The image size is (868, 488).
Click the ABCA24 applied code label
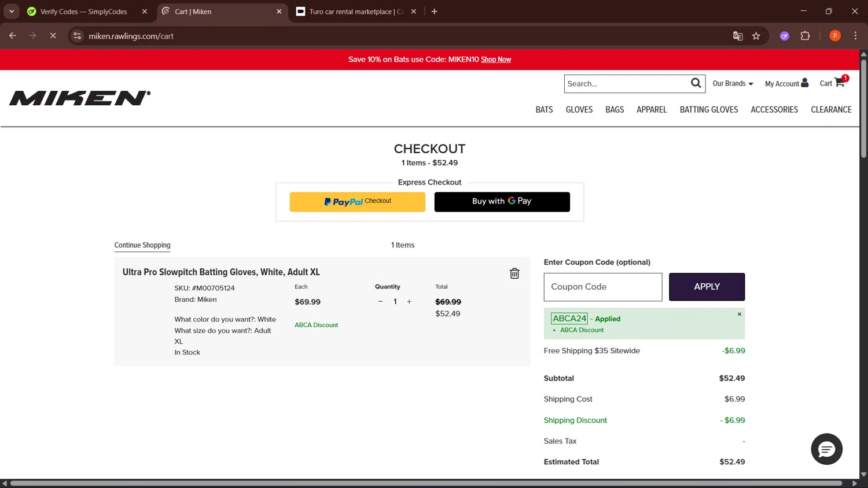(x=569, y=318)
